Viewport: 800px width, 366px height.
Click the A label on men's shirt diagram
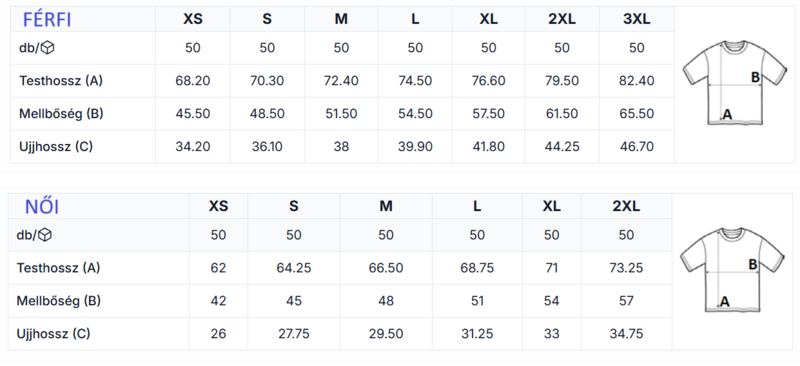click(x=727, y=115)
